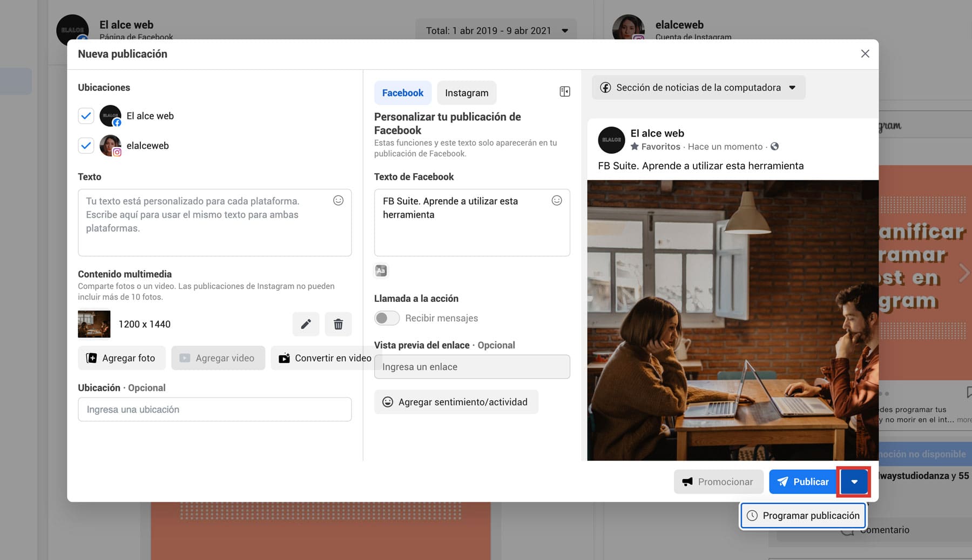The height and width of the screenshot is (560, 972).
Task: Uncheck elalceweb Instagram account
Action: click(86, 145)
